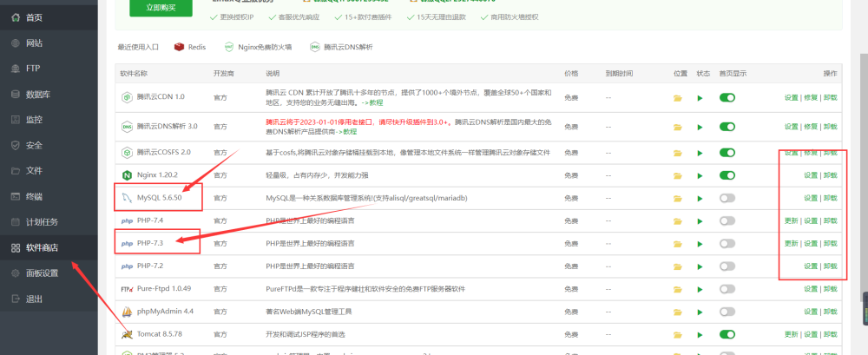
Task: Open the folder icon for Tomcat 8.5.78
Action: (x=678, y=334)
